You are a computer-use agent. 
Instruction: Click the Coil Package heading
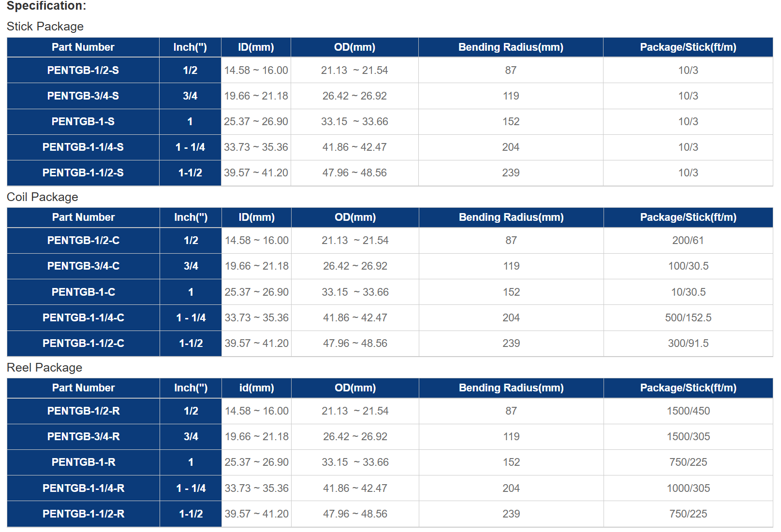(43, 197)
